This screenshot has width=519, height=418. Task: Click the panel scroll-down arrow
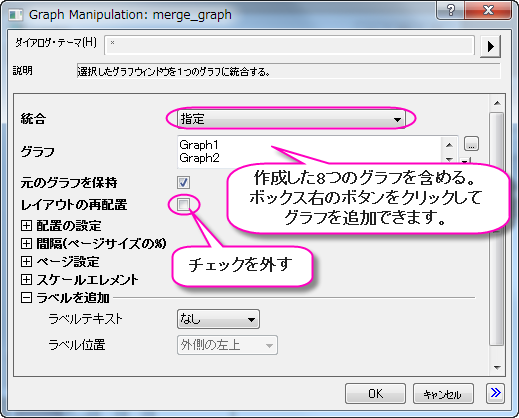pos(497,368)
